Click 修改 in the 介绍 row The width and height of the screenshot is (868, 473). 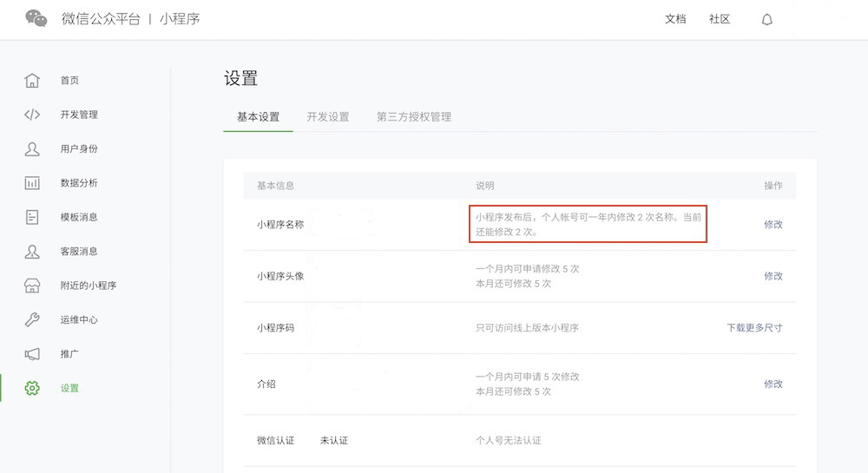coord(773,384)
